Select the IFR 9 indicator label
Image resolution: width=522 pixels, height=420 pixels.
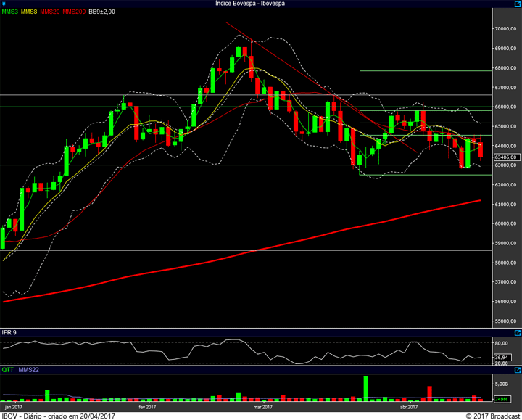click(x=9, y=332)
